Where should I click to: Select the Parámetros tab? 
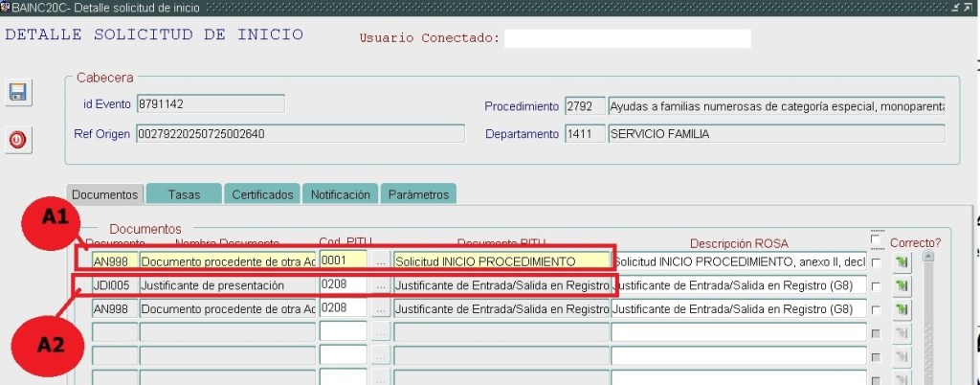[x=417, y=194]
